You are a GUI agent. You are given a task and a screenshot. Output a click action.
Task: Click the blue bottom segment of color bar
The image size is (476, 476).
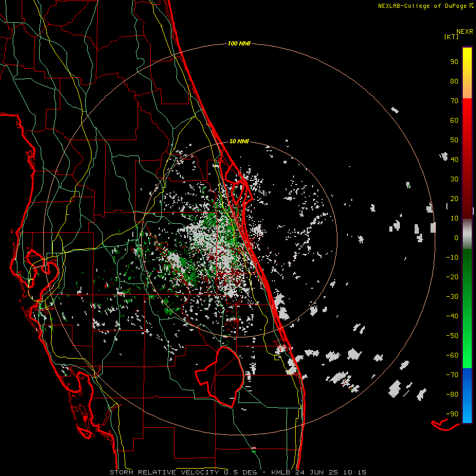tap(467, 396)
